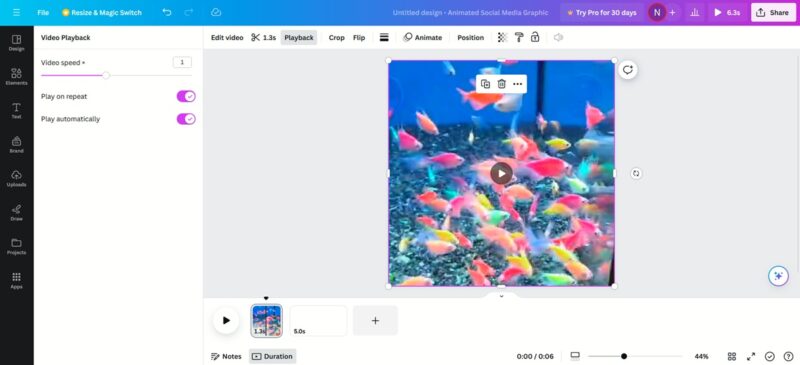Screen dimensions: 800x365
Task: Add a comment with bubble icon
Action: pyautogui.click(x=628, y=70)
